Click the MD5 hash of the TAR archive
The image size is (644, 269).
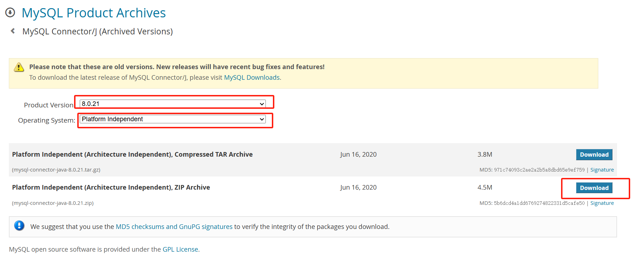[539, 170]
